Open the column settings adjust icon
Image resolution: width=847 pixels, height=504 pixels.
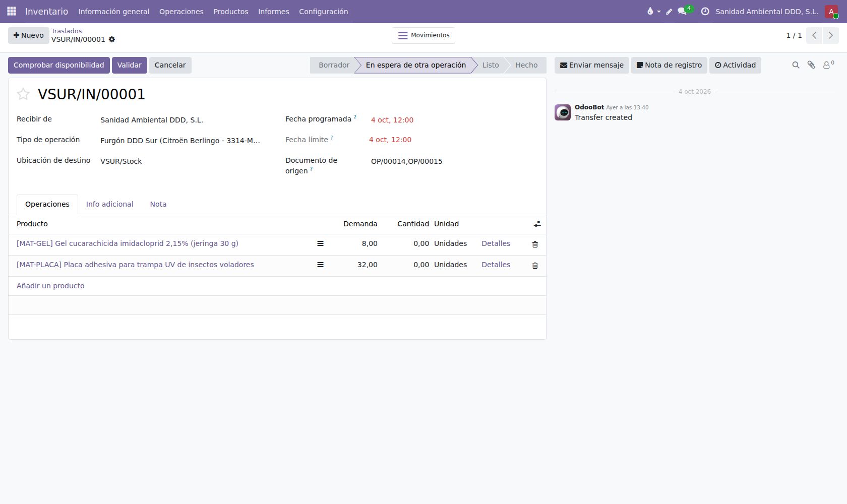[537, 224]
